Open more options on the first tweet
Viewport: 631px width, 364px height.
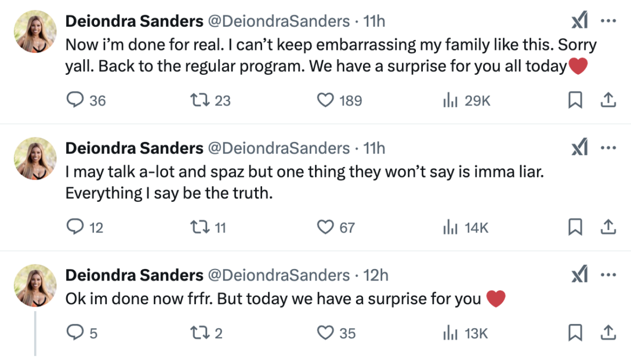pos(608,21)
